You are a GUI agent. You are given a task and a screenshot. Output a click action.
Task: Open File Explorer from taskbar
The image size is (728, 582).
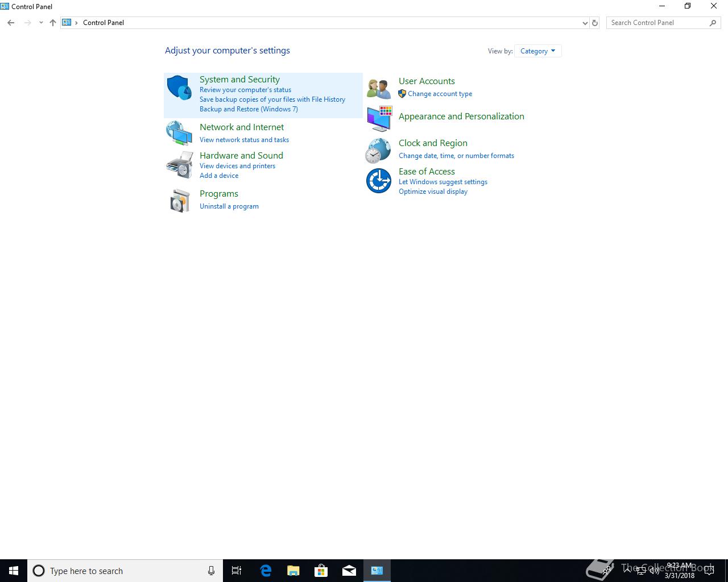pos(293,571)
